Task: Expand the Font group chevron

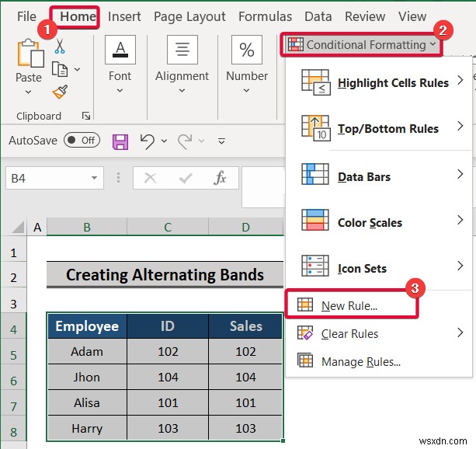Action: (x=120, y=91)
